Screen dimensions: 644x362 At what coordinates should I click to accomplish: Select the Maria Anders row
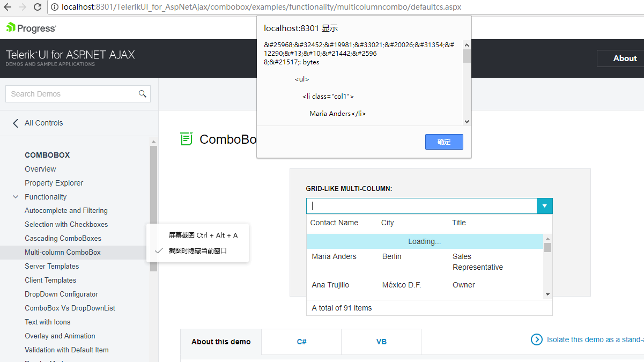pos(425,262)
